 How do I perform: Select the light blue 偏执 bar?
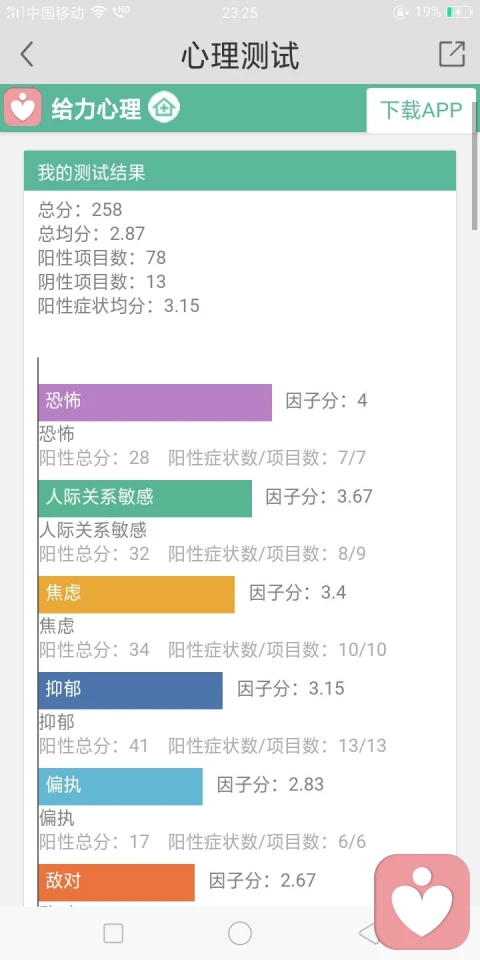(x=121, y=787)
